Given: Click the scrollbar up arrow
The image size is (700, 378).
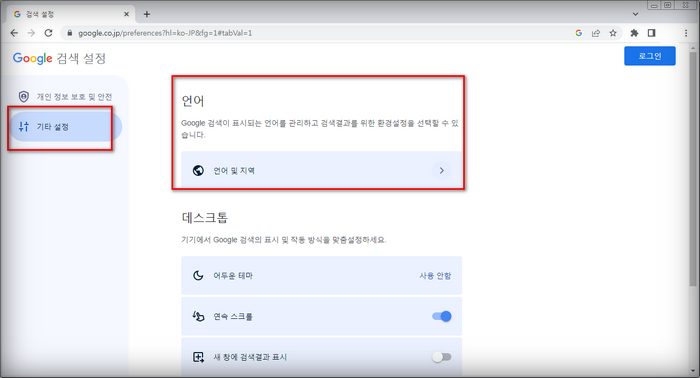Looking at the screenshot, I should click(693, 47).
